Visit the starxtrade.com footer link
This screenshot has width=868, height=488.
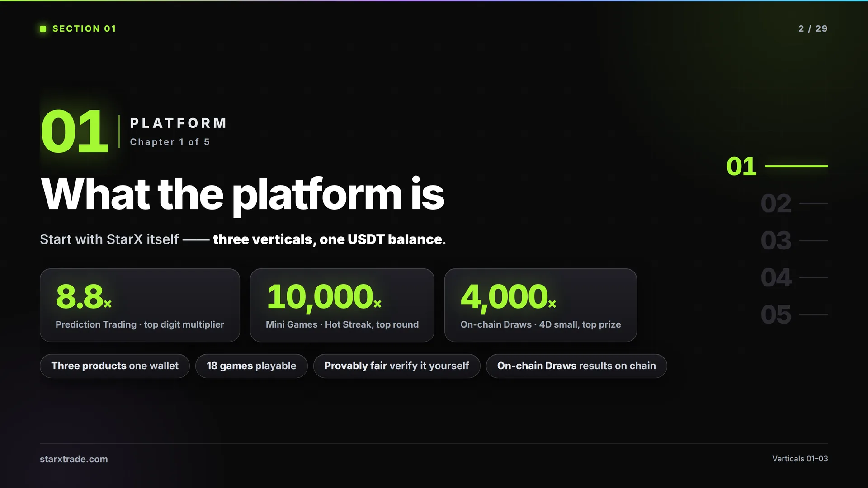74,459
